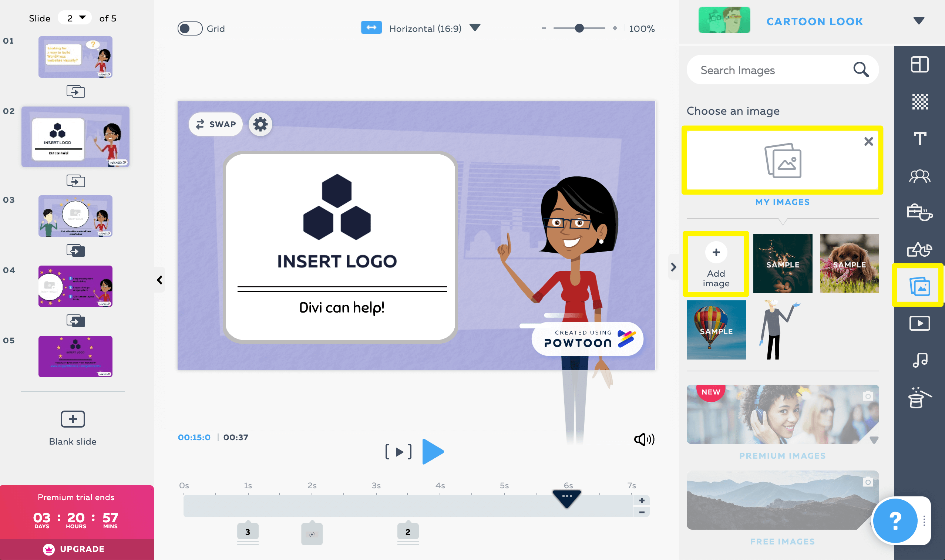Expand the Cartoon Look dropdown

[919, 20]
